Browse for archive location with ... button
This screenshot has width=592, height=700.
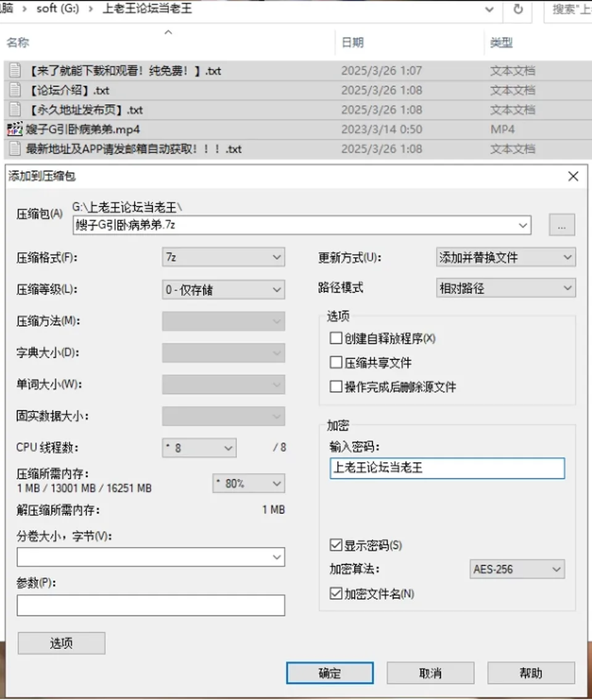click(562, 225)
